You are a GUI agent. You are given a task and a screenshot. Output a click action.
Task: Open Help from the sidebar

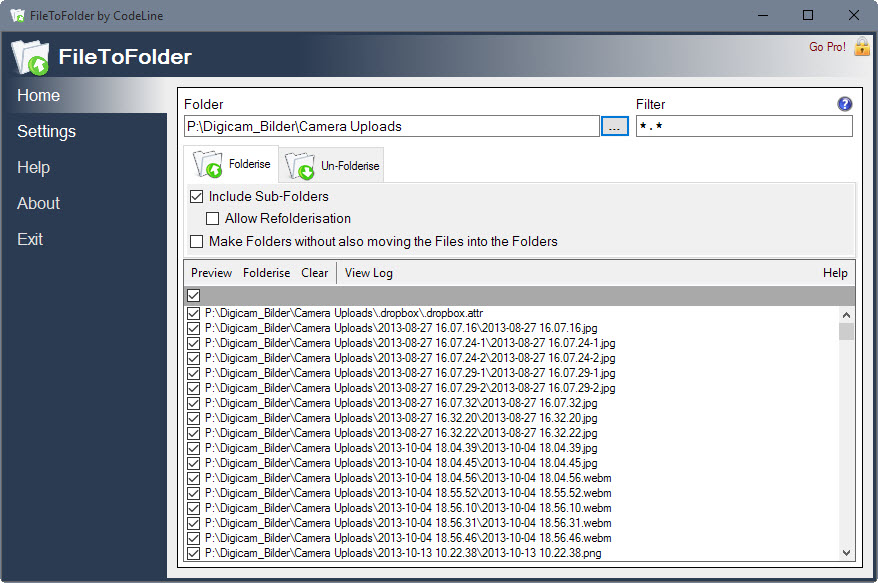tap(33, 167)
